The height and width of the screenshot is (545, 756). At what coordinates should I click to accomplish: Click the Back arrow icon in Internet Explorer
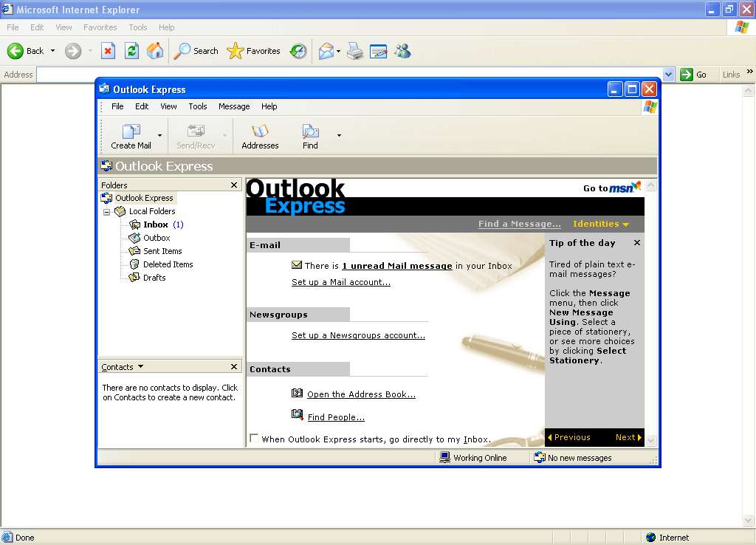pos(15,51)
